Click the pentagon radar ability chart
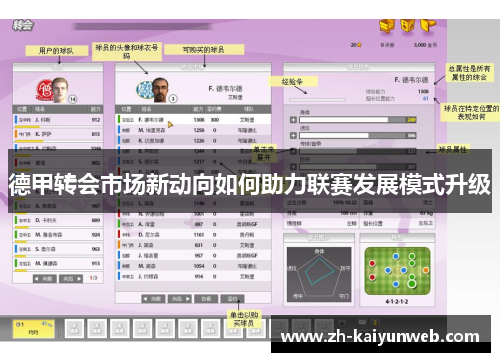The height and width of the screenshot is (362, 500). point(319,274)
